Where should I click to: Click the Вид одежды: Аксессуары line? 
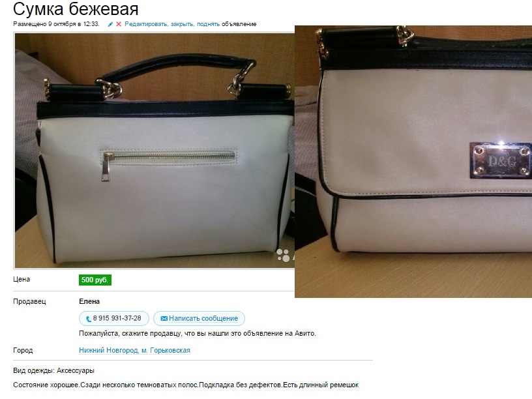pyautogui.click(x=53, y=370)
